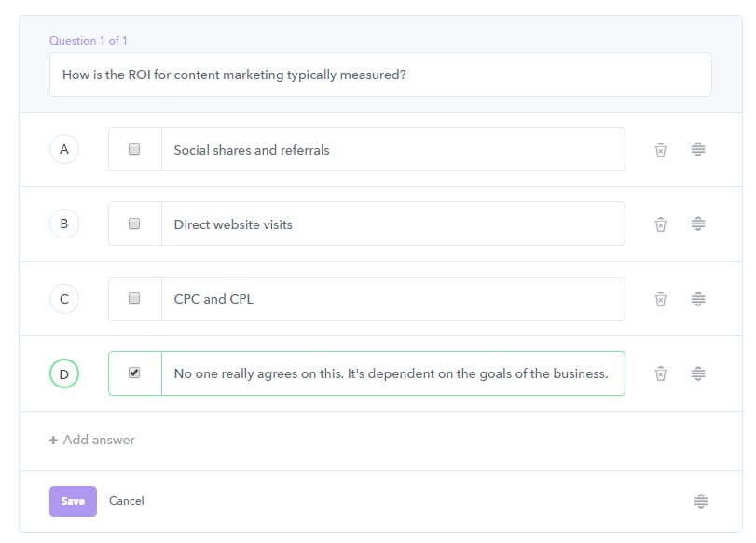Grab reorder handle for answer A

click(698, 149)
